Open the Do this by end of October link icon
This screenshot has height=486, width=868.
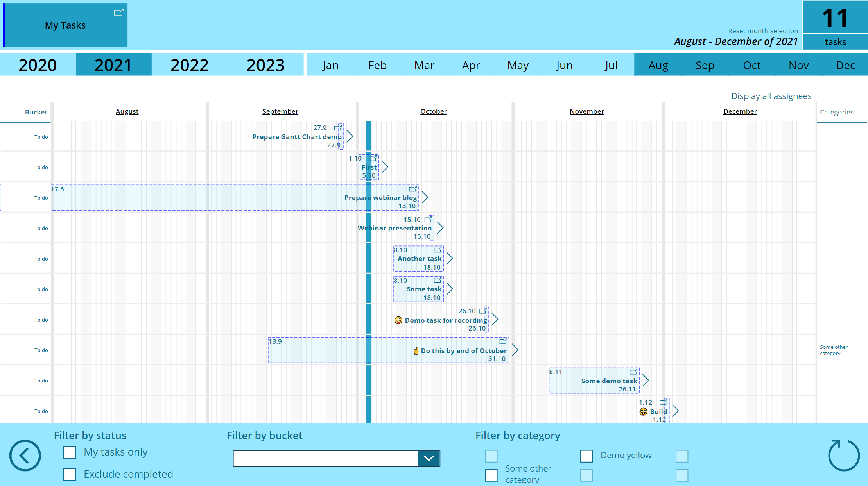[x=504, y=341]
